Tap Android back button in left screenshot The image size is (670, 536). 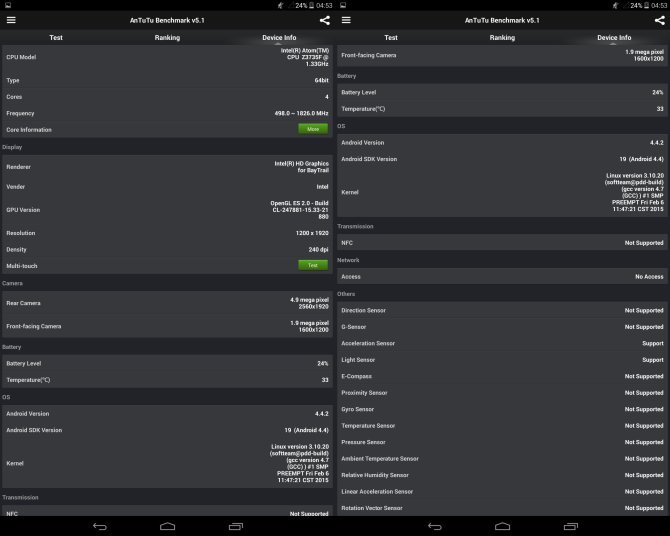coord(100,526)
